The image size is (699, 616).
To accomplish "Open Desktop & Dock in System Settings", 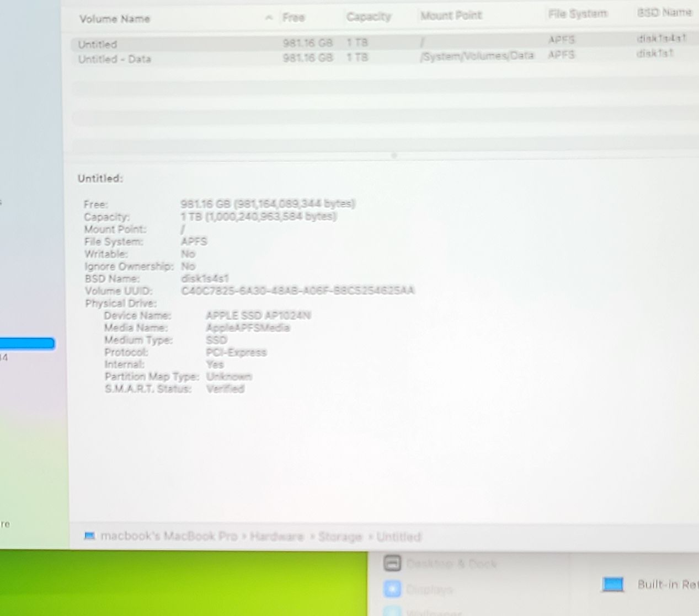I will click(451, 564).
